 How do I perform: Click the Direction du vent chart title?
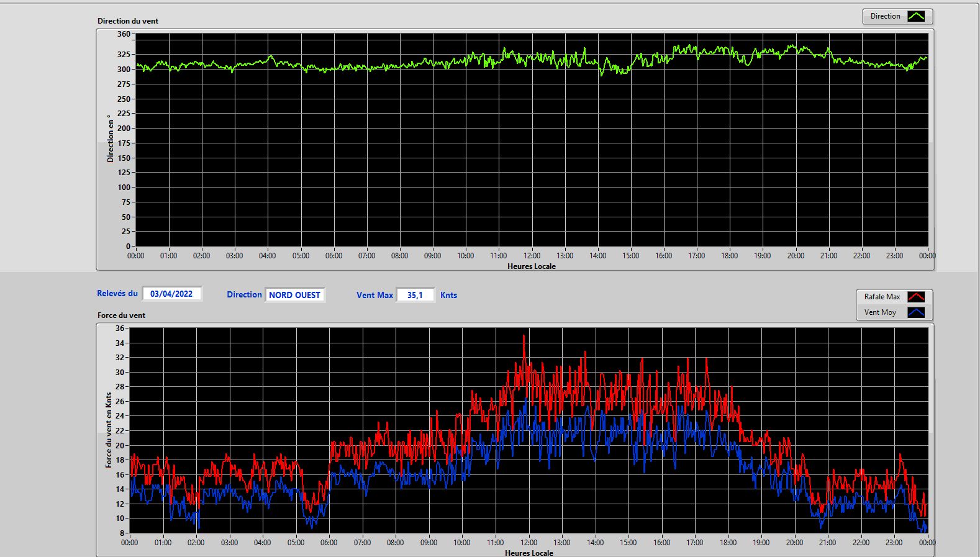128,20
